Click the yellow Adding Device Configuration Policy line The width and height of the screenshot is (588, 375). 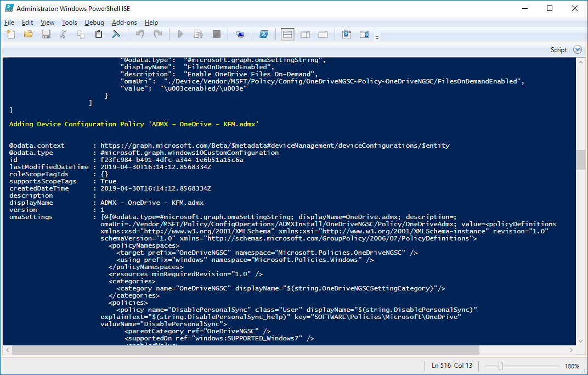(134, 124)
